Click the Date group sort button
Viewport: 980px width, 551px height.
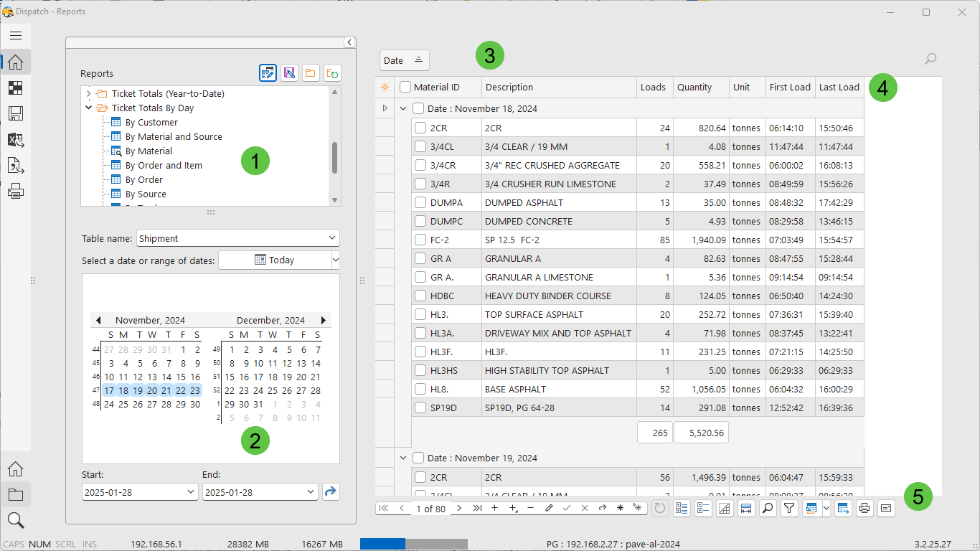405,60
